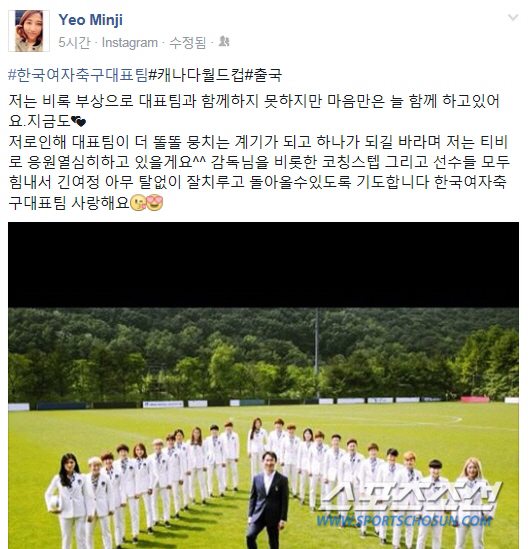Click the WWW.SPORTSCHOSUN.COM watermark text

coord(404,521)
